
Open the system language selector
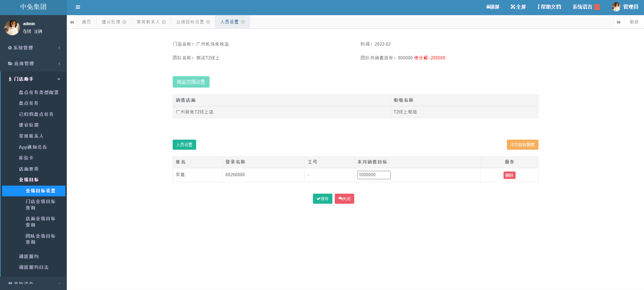tap(586, 7)
